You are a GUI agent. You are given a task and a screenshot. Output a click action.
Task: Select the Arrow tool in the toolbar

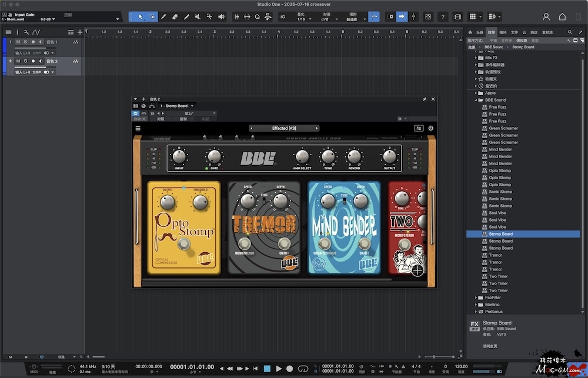pos(140,16)
